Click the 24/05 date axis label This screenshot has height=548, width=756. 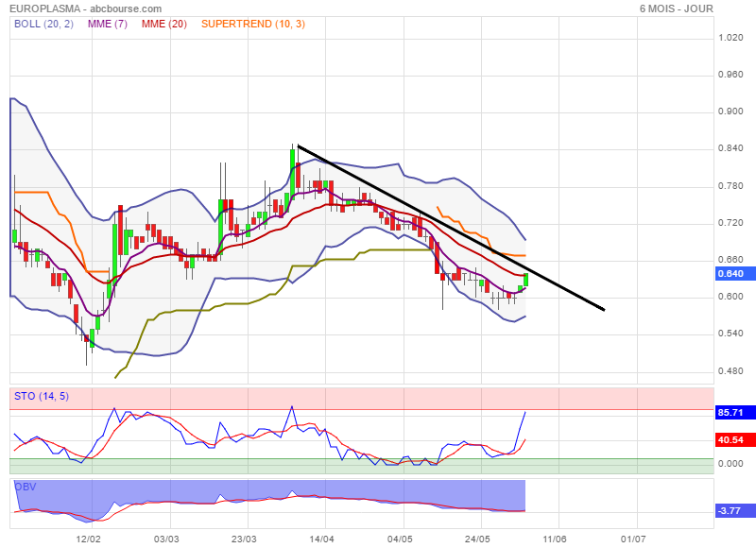[x=477, y=539]
